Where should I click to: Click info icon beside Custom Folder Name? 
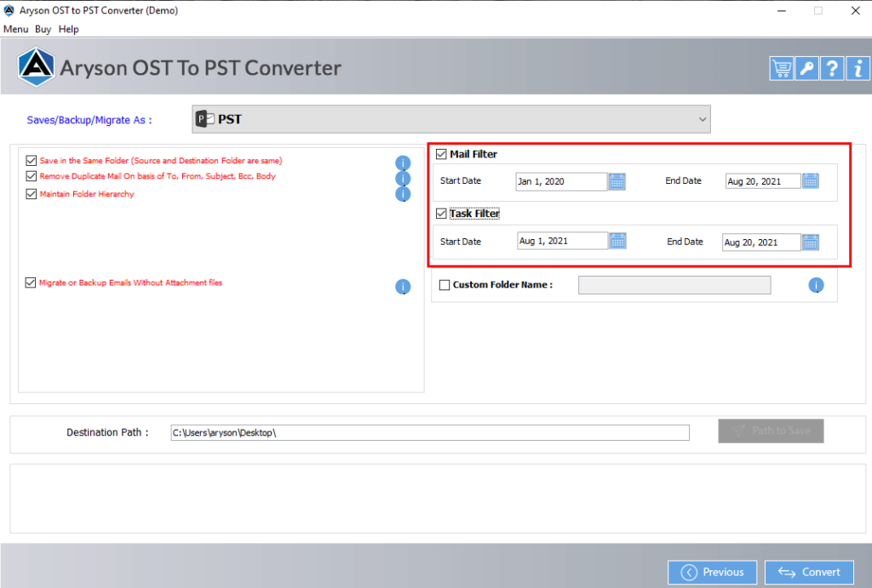(x=816, y=285)
